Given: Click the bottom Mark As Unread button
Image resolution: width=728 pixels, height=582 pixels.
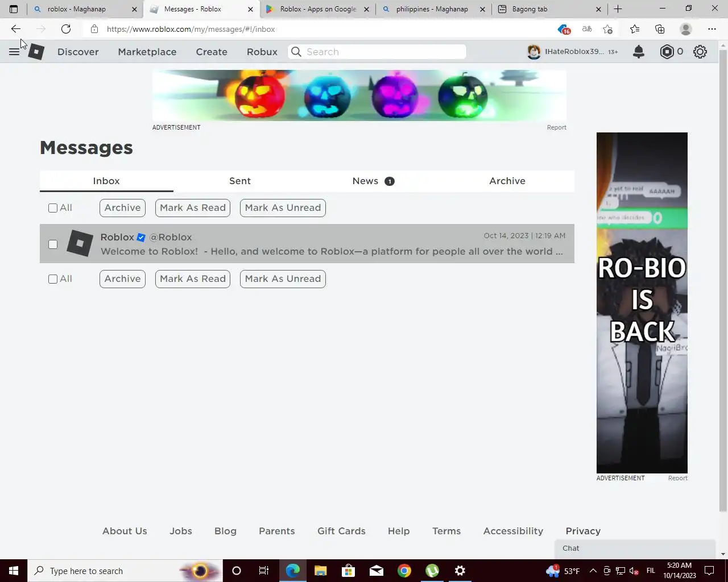Looking at the screenshot, I should [x=283, y=278].
